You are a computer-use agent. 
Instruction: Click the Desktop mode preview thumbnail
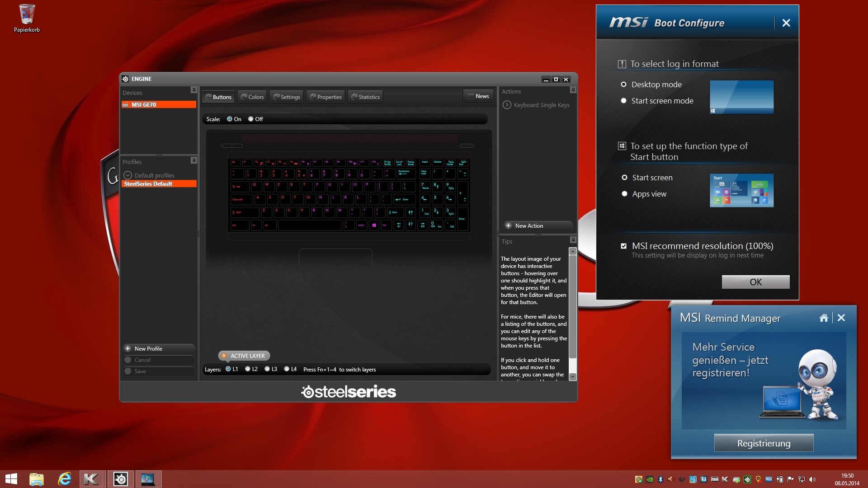741,97
